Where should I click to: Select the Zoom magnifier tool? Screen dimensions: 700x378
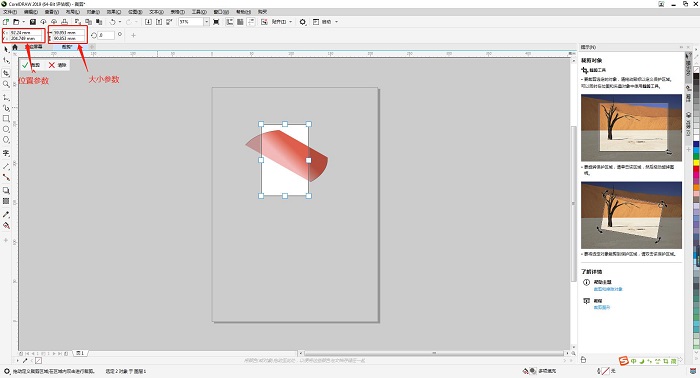6,84
